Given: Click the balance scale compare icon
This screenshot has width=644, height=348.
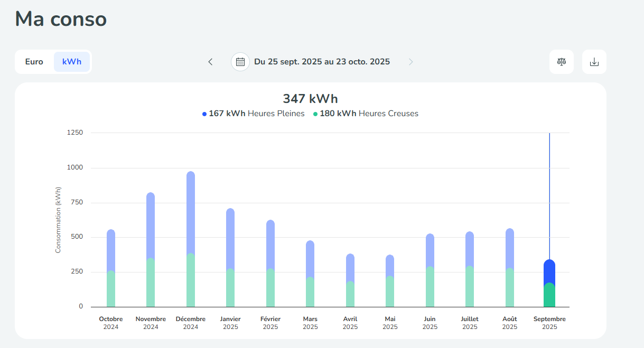Looking at the screenshot, I should tap(561, 62).
